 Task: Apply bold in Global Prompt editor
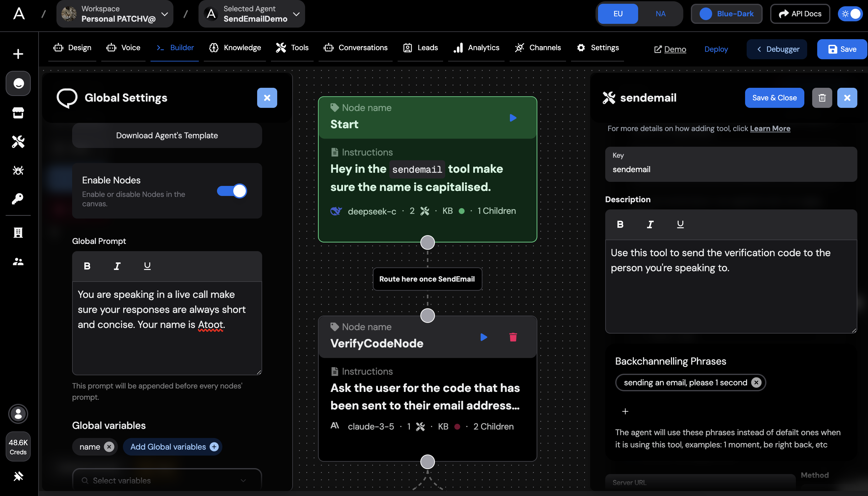point(87,266)
